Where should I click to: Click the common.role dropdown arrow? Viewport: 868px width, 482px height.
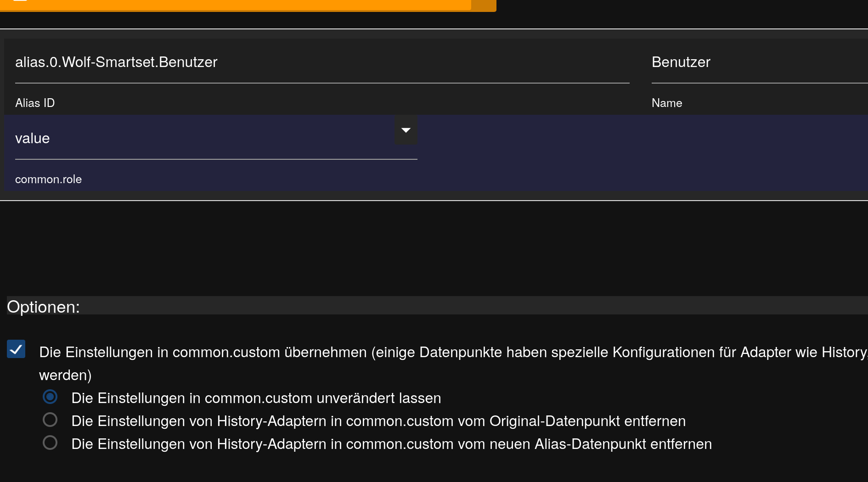[x=406, y=130]
